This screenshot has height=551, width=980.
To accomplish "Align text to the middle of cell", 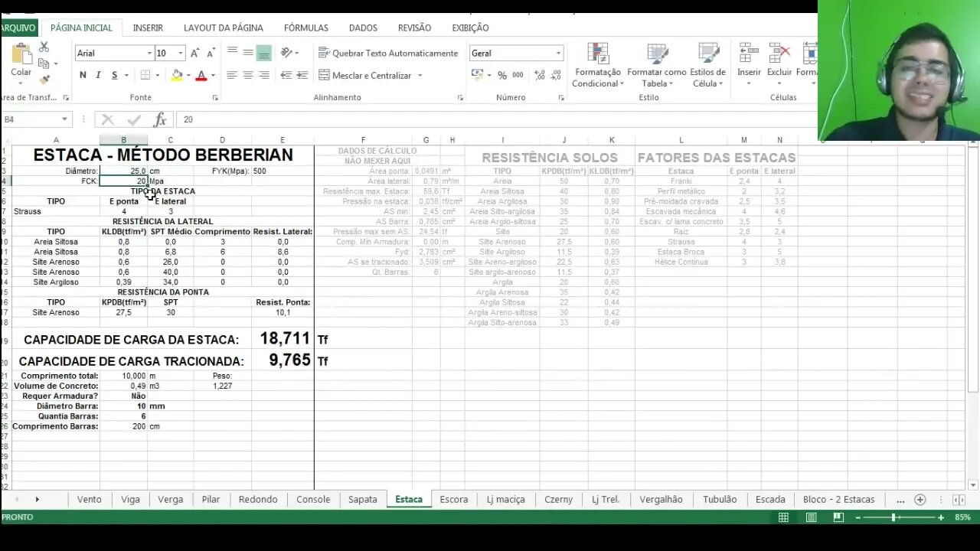I will pos(248,53).
